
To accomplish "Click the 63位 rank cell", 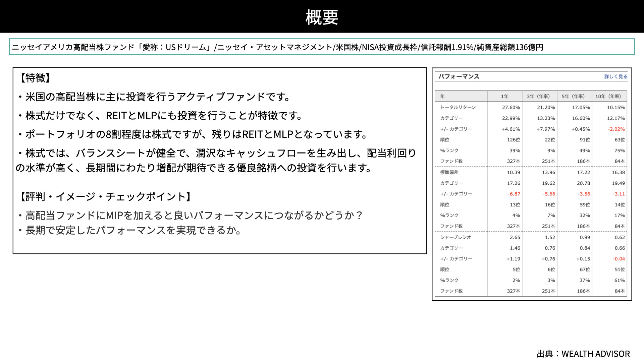I will pos(620,140).
